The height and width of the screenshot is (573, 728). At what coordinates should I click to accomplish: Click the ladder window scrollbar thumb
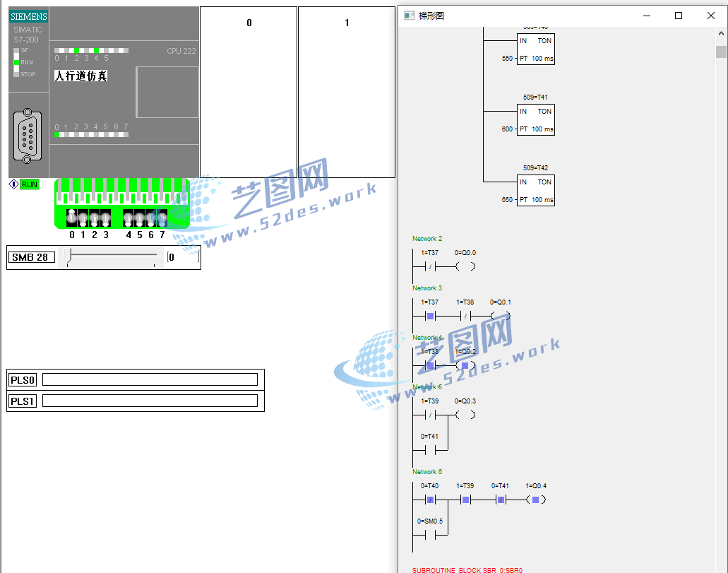721,52
